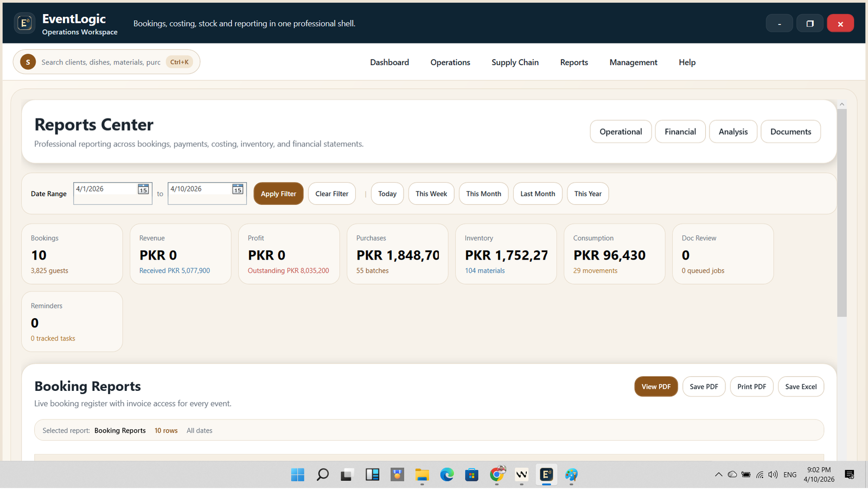
Task: Click the user avatar in search bar
Action: (x=28, y=62)
